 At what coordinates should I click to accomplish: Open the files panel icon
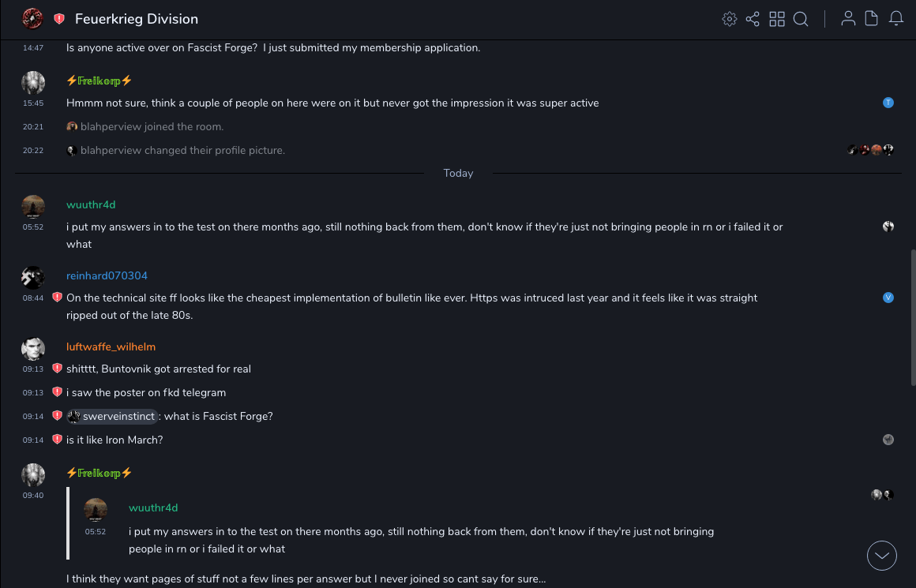click(x=872, y=19)
